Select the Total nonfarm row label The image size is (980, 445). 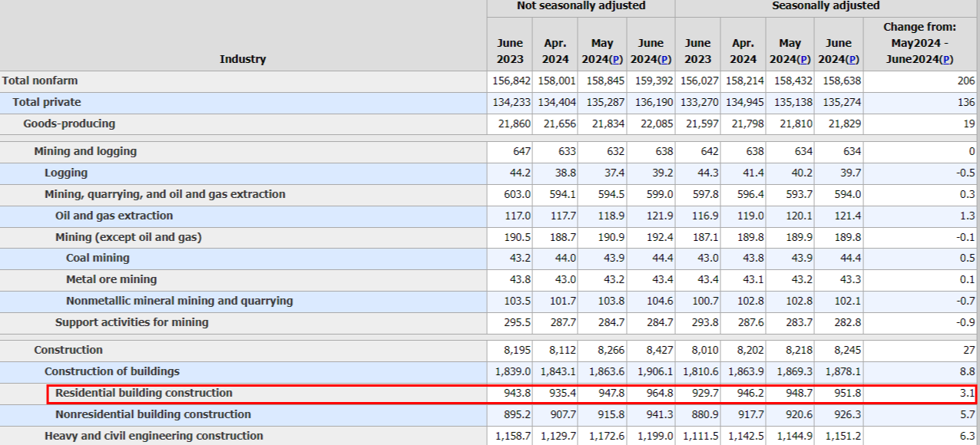point(40,81)
